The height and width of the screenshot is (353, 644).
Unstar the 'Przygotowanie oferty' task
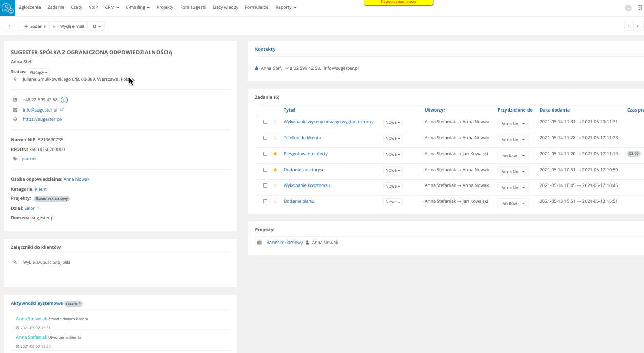click(x=275, y=154)
